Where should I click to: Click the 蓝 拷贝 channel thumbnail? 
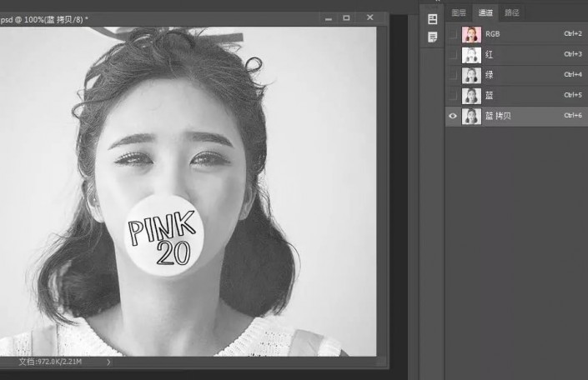coord(471,116)
